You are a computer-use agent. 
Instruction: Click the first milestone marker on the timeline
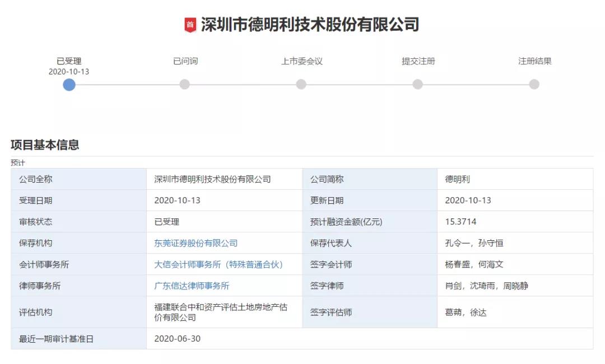click(69, 85)
